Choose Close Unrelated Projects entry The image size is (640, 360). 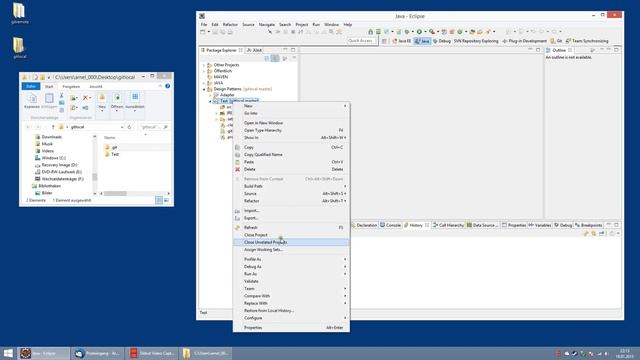pyautogui.click(x=291, y=242)
